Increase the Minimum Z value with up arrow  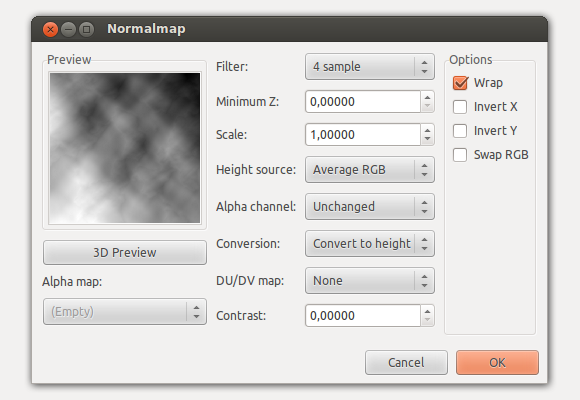(x=427, y=97)
